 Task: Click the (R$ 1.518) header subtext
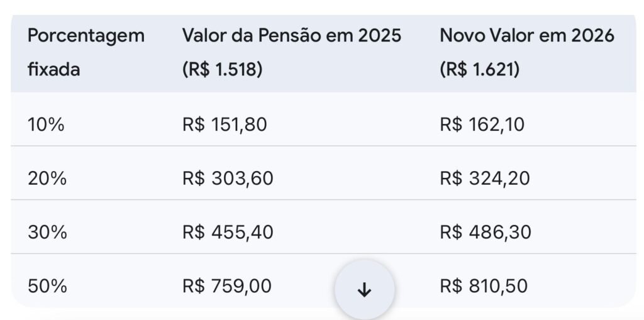click(x=222, y=70)
